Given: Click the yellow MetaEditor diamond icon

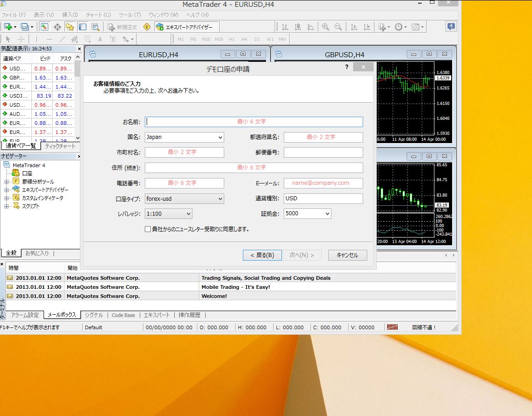Looking at the screenshot, I should [147, 27].
